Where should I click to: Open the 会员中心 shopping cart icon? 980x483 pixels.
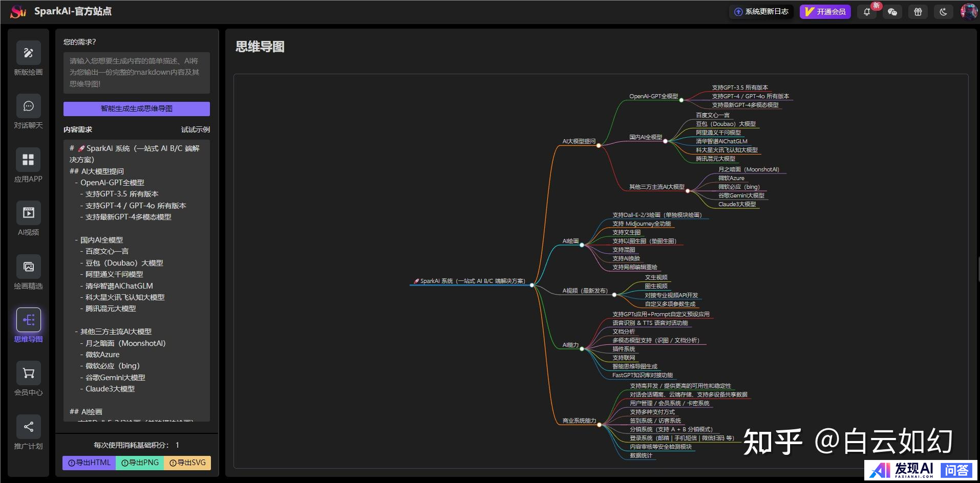pyautogui.click(x=28, y=374)
